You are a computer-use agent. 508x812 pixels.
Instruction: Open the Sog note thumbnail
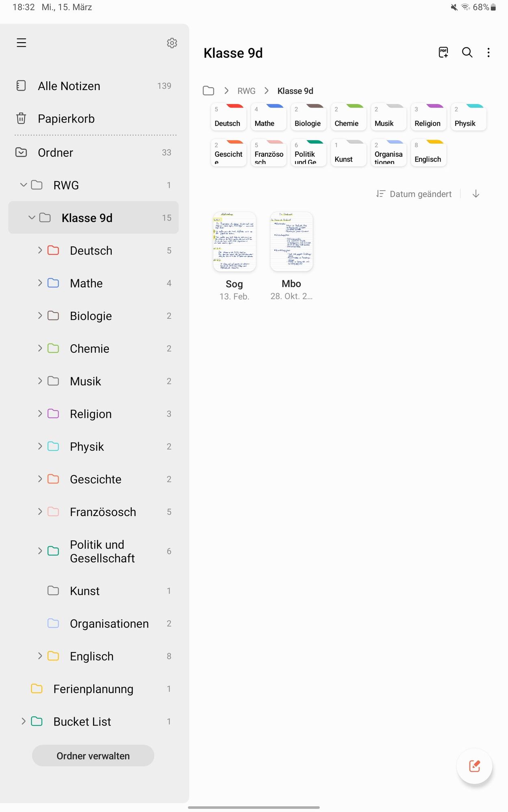tap(234, 242)
